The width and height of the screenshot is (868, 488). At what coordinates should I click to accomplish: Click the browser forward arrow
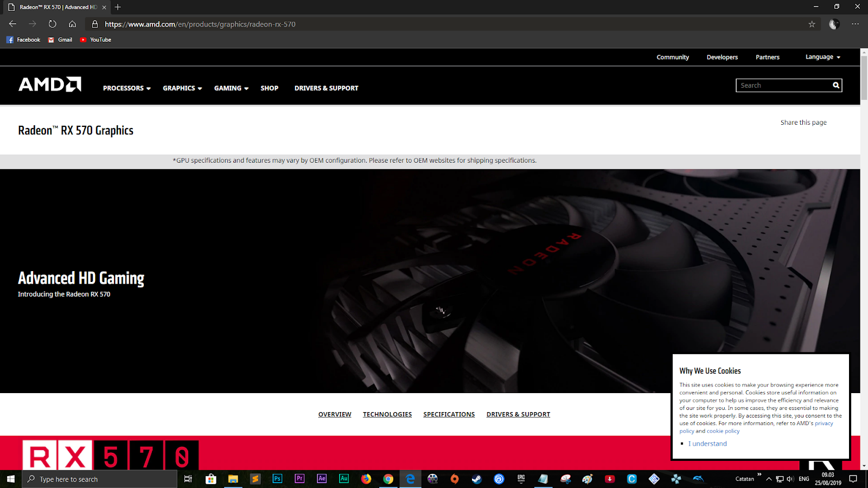[x=33, y=24]
